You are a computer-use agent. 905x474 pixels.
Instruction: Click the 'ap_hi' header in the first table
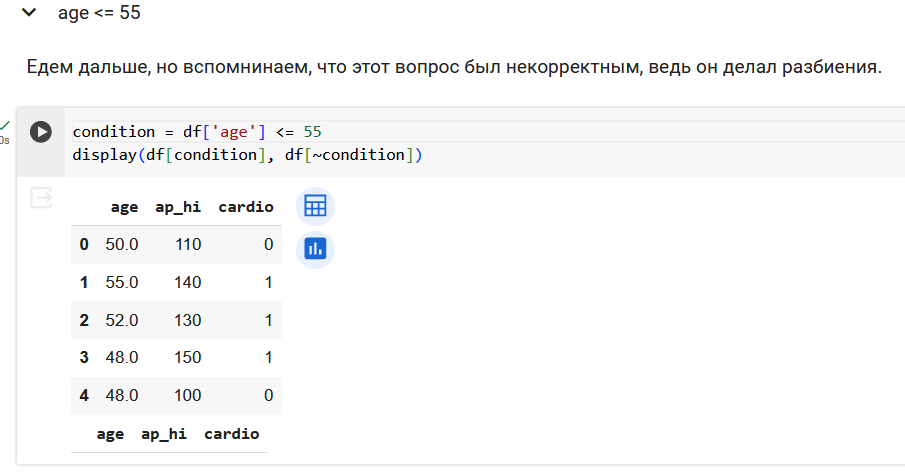178,207
